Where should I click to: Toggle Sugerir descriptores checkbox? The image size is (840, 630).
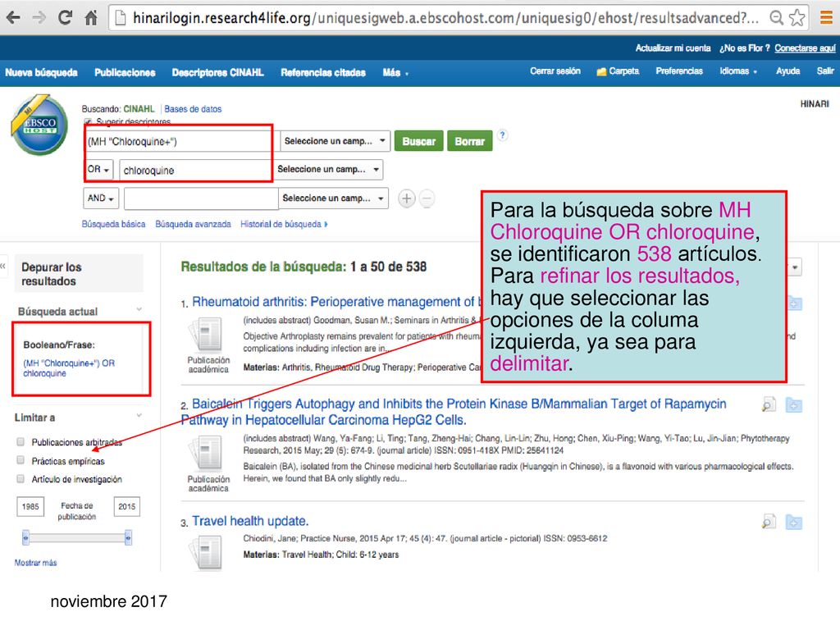tap(88, 121)
